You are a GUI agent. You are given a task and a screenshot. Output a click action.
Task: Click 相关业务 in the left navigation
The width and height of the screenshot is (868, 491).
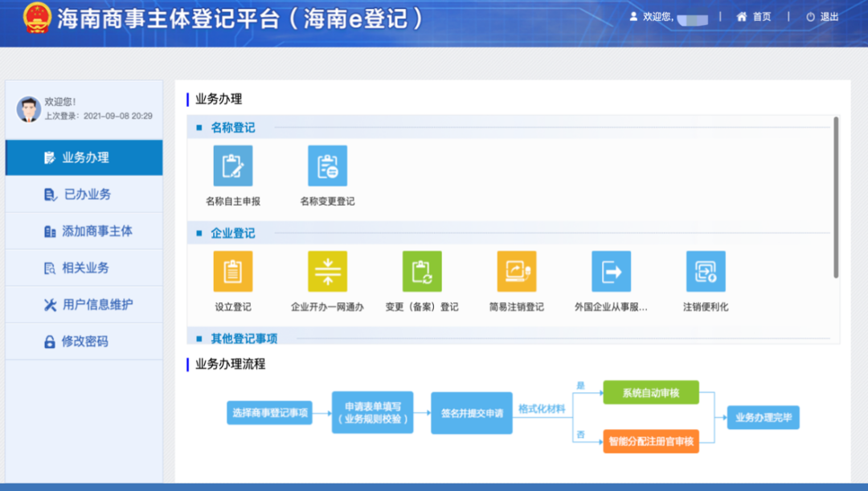pyautogui.click(x=84, y=268)
